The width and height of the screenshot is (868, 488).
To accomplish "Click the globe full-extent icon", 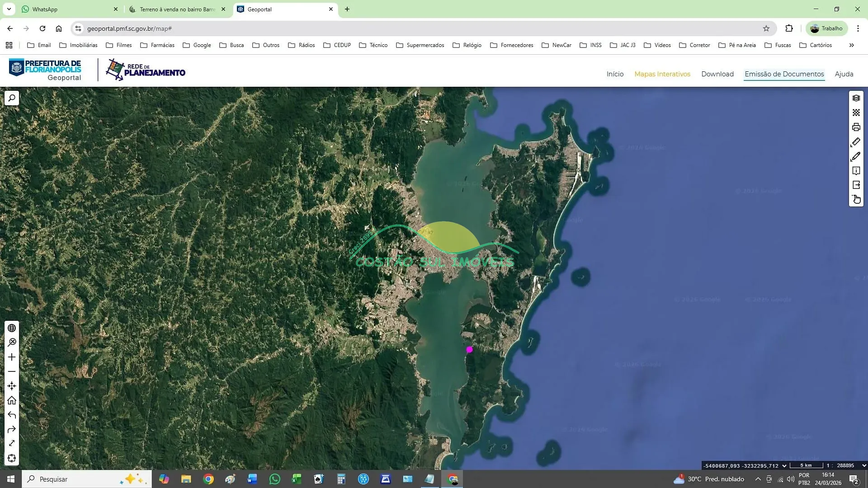I will 12,328.
